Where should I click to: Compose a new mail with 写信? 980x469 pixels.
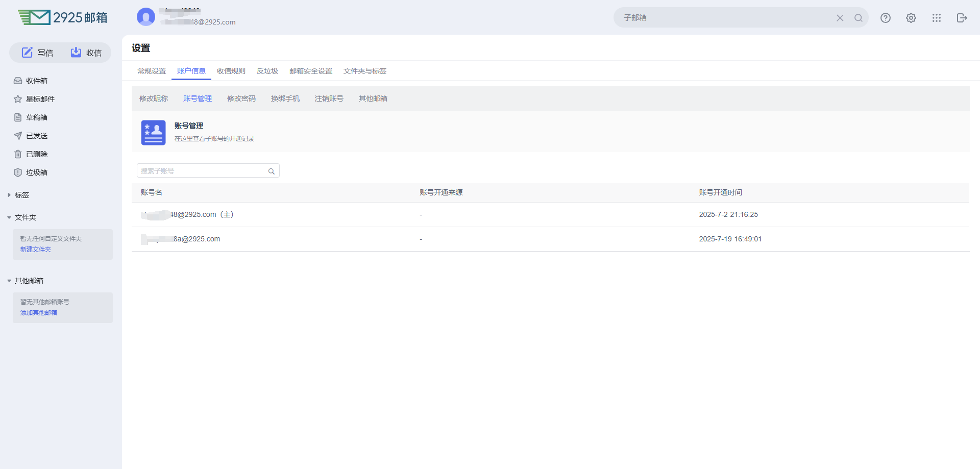point(37,53)
